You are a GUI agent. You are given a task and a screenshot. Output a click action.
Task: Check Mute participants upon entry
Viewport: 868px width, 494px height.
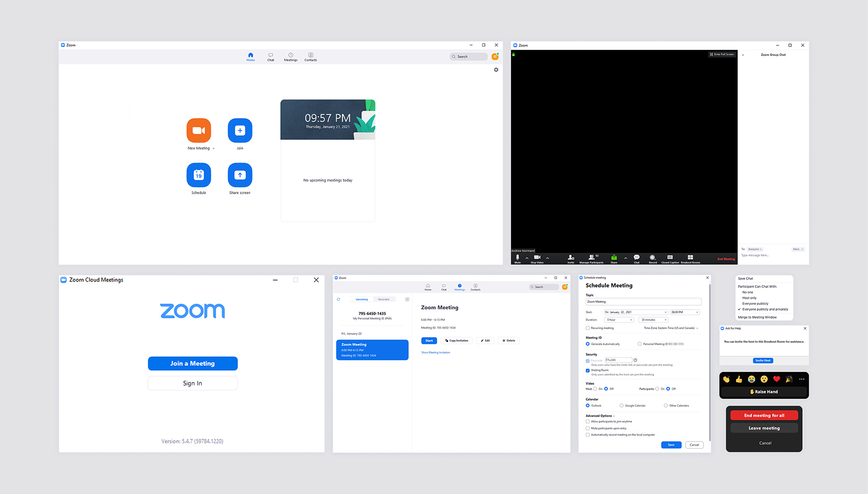[588, 428]
